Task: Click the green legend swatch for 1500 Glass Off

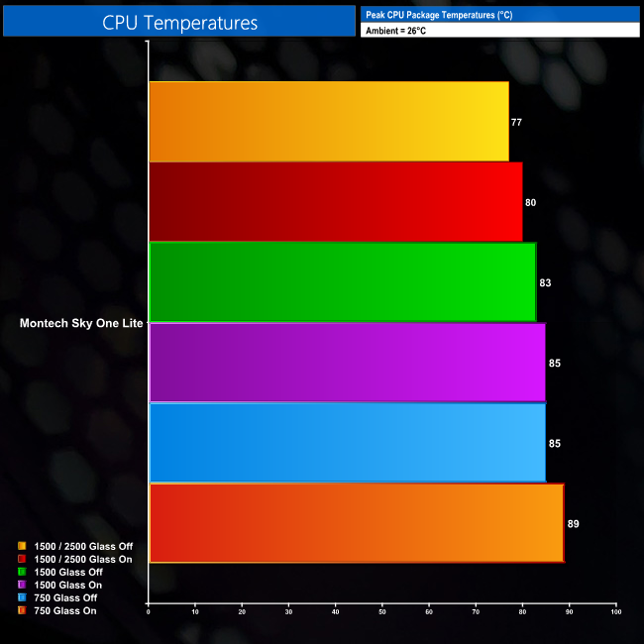Action: pyautogui.click(x=22, y=572)
